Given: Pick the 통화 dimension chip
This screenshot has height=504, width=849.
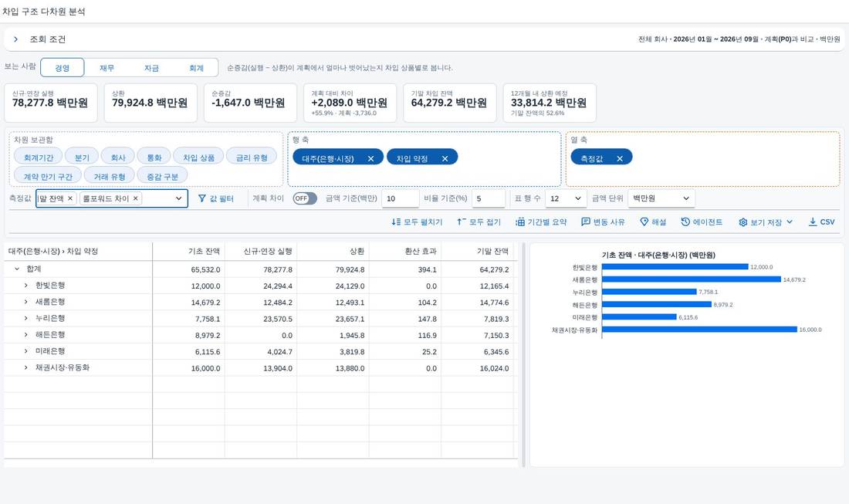Looking at the screenshot, I should 154,157.
